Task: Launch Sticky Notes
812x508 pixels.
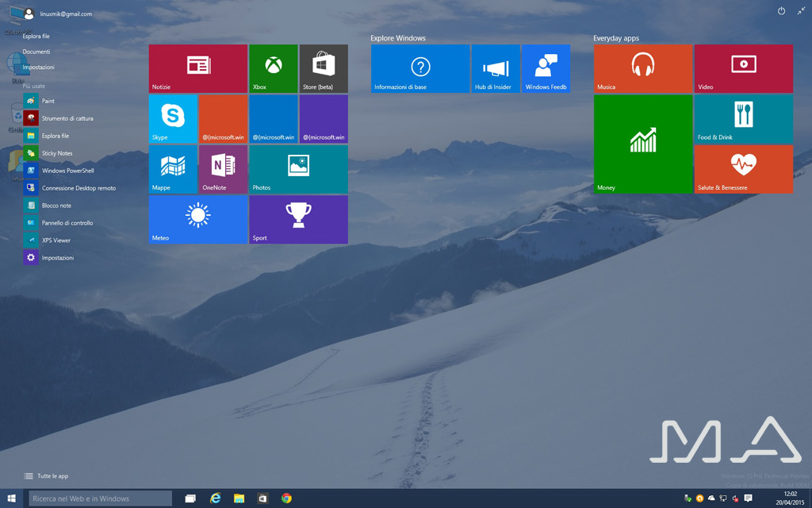Action: click(48, 153)
